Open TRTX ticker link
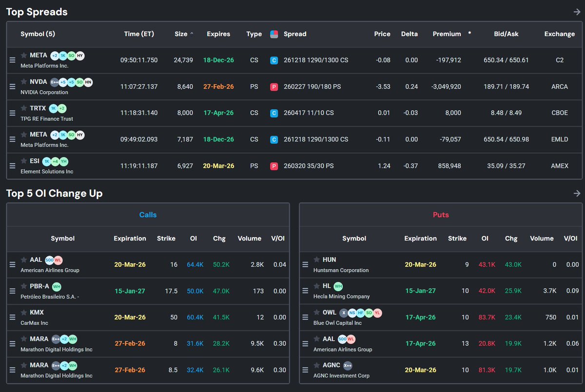The height and width of the screenshot is (392, 585). click(39, 108)
